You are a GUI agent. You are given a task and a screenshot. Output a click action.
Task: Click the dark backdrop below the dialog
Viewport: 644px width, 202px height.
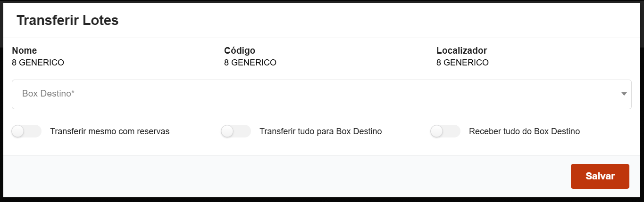coord(321,200)
